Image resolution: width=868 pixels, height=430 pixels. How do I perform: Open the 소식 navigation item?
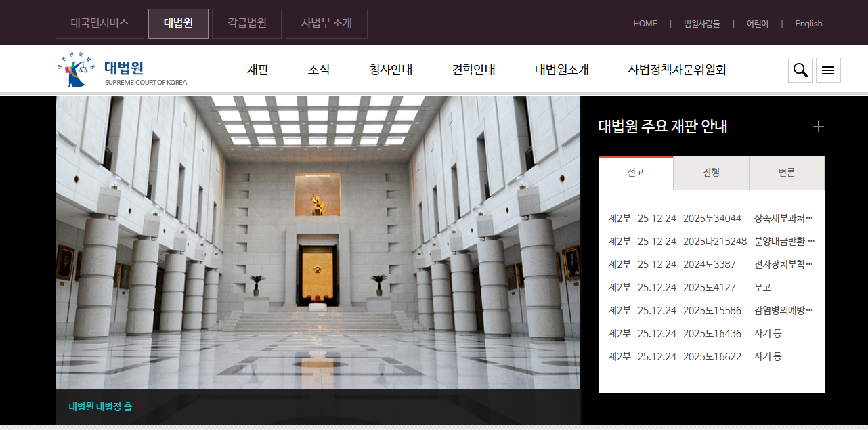[x=318, y=69]
